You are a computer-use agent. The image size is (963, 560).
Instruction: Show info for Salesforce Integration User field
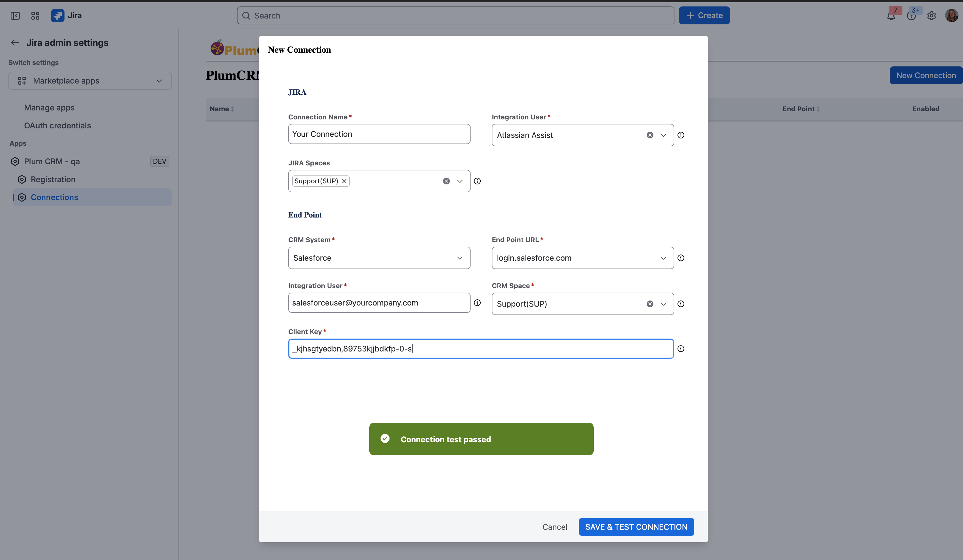pos(477,302)
